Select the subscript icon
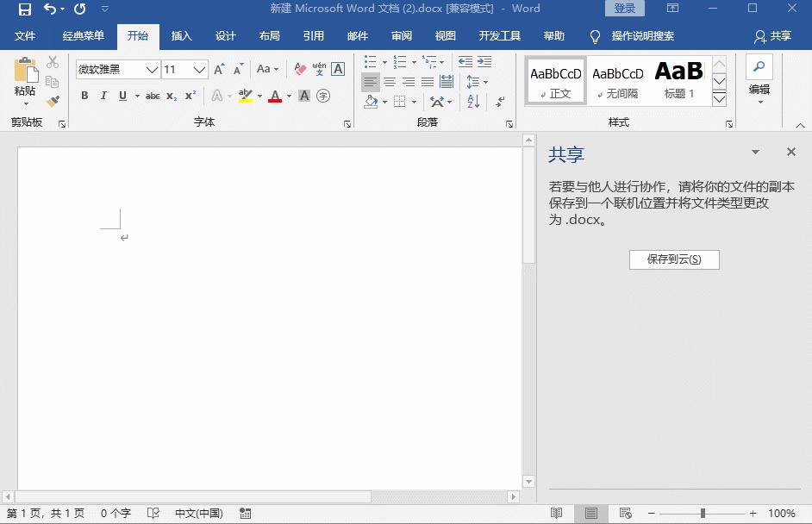The width and height of the screenshot is (812, 524). 172,96
